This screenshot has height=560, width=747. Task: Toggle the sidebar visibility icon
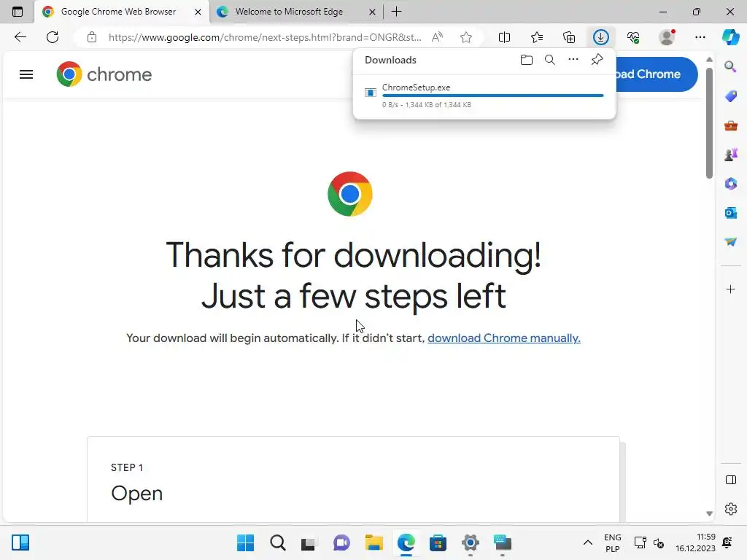[730, 480]
